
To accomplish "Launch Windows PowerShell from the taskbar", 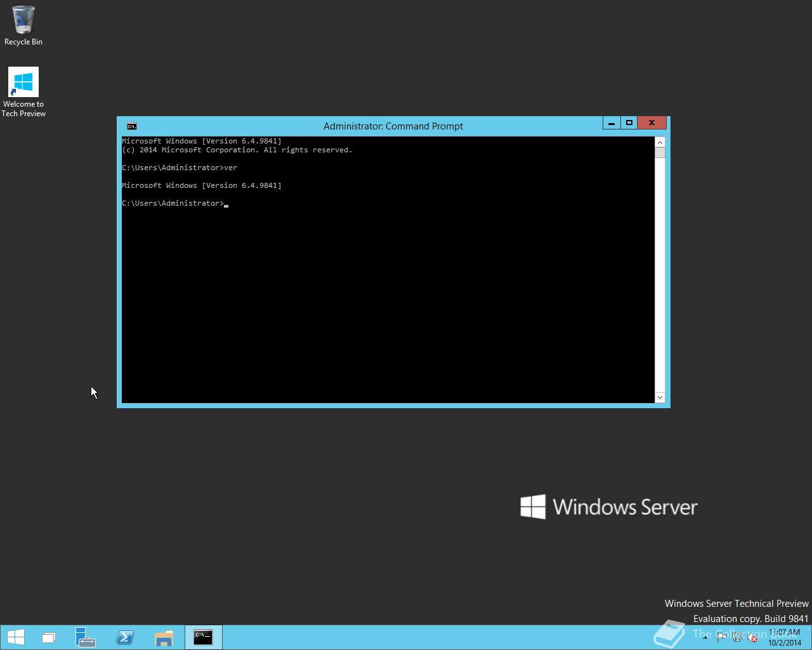I will pos(125,637).
